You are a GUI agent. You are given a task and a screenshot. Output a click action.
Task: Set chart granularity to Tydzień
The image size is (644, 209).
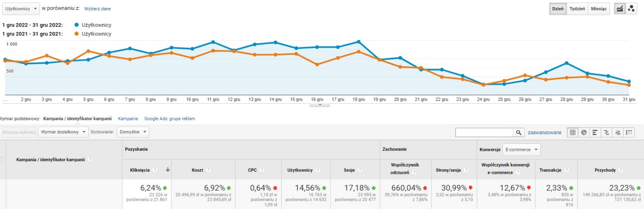[x=577, y=9]
